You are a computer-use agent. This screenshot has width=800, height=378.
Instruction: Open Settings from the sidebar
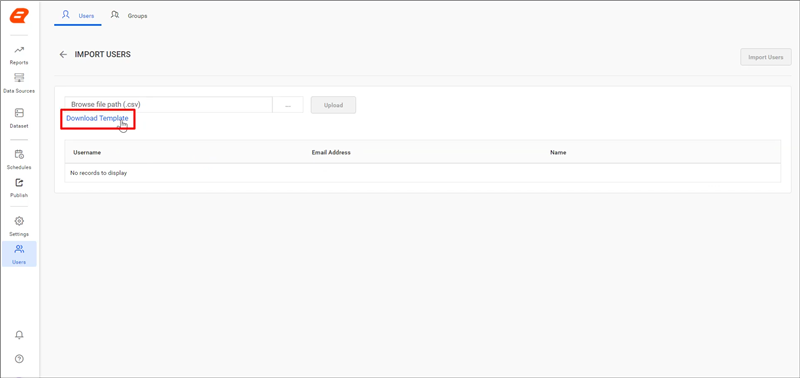[19, 226]
